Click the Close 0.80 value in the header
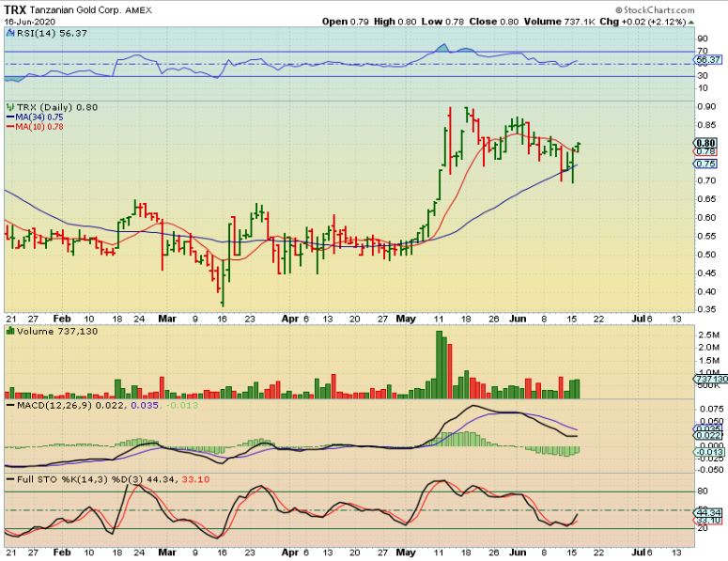Image resolution: width=728 pixels, height=561 pixels. tap(494, 22)
